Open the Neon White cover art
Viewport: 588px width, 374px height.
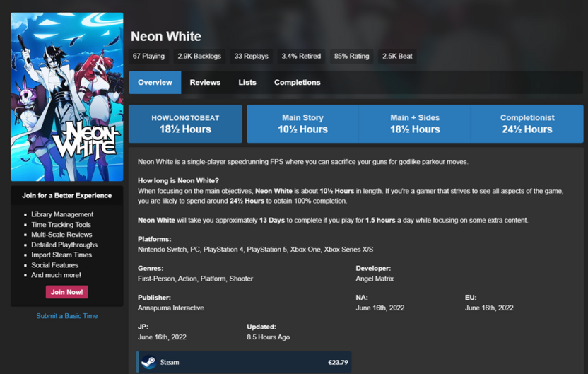66,97
